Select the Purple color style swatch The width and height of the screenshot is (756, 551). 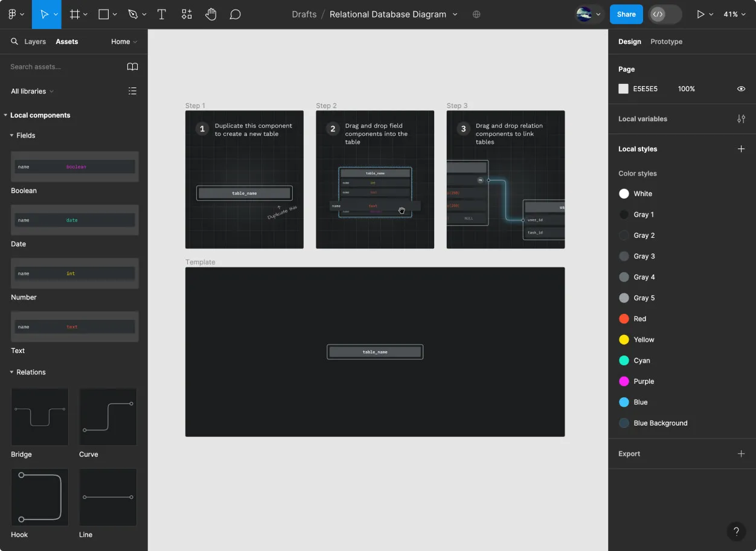pyautogui.click(x=623, y=381)
